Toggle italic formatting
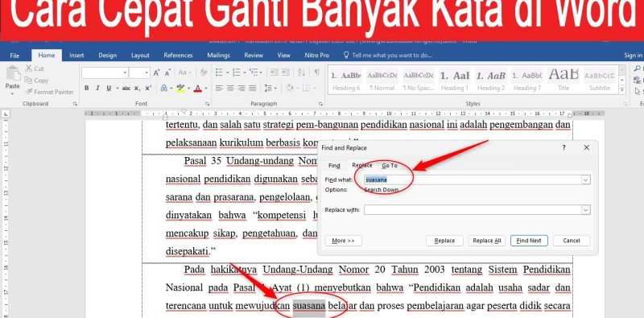Screen dimensions: 644x318 pos(97,88)
